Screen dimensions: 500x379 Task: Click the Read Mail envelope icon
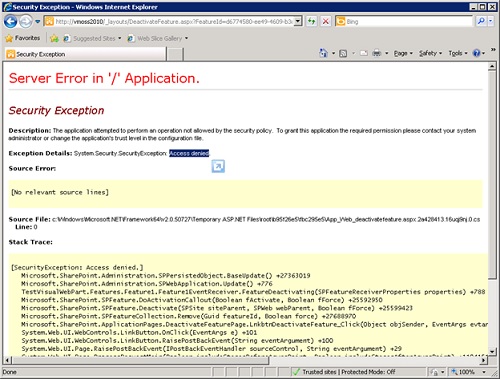point(364,53)
